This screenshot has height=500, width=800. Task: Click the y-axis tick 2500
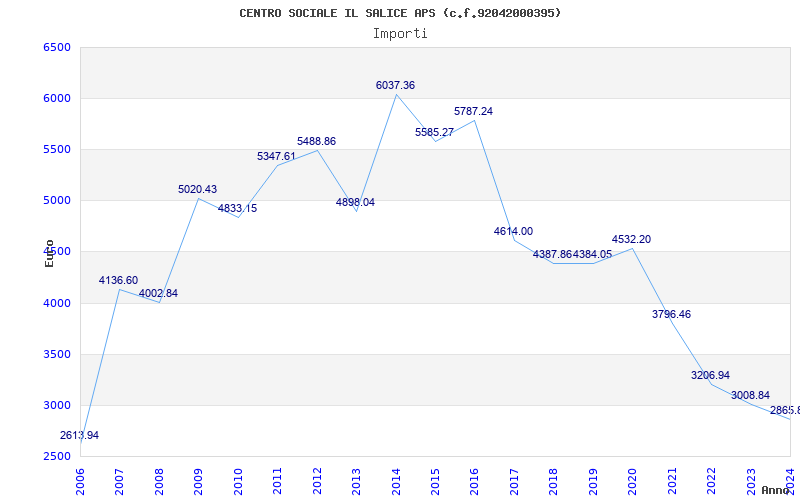point(57,457)
